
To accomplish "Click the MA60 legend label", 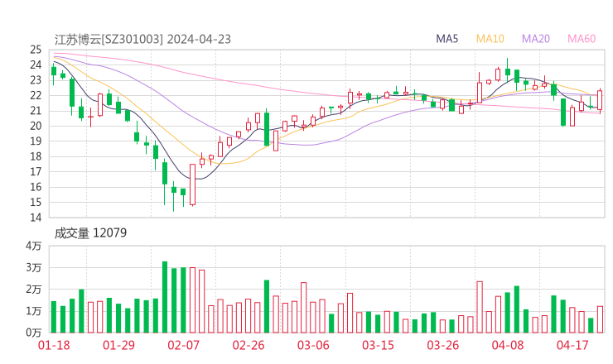I will [x=582, y=39].
